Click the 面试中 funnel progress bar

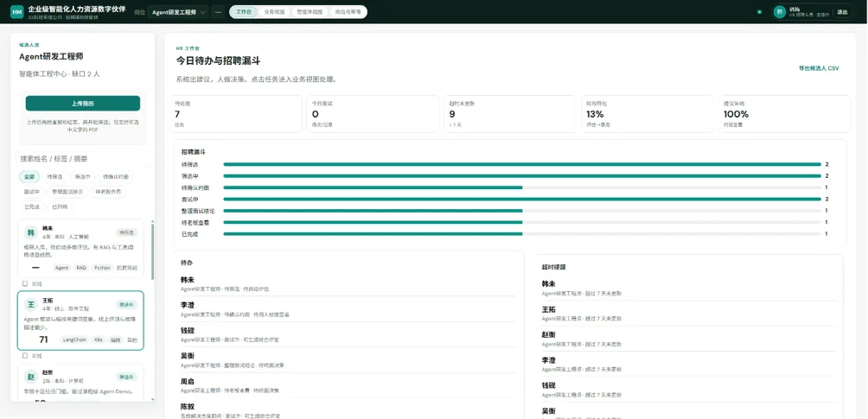click(522, 200)
